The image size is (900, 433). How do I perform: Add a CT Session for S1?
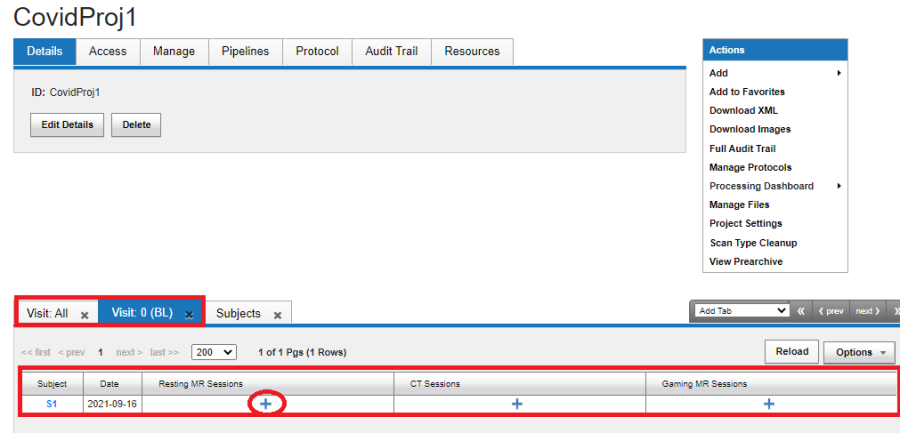[x=517, y=403]
